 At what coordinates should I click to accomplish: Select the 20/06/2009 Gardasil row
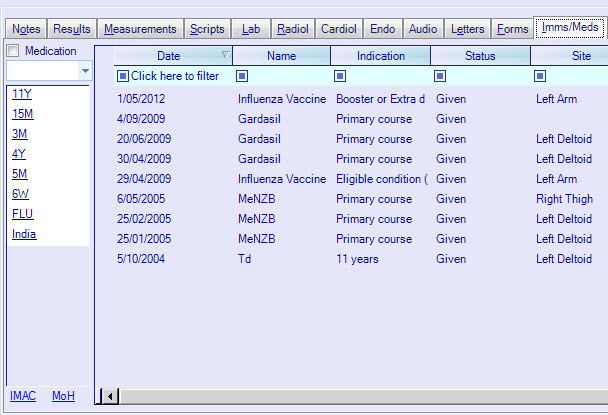point(361,139)
